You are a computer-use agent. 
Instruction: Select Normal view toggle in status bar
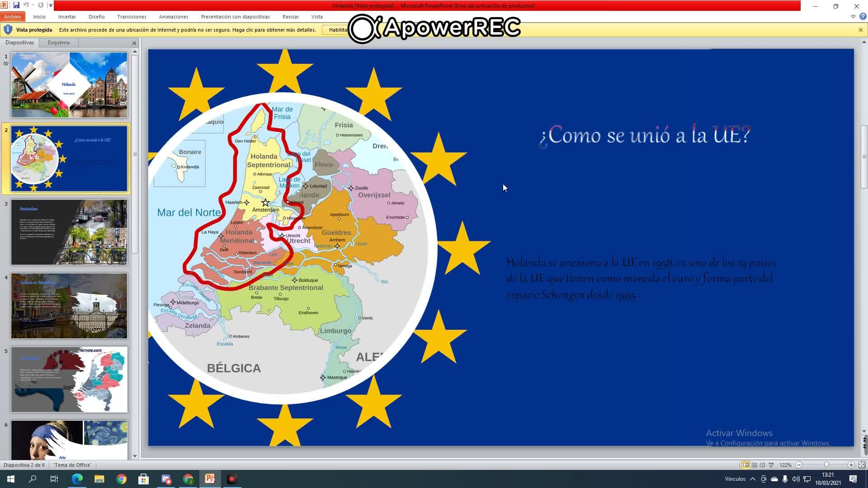(745, 465)
